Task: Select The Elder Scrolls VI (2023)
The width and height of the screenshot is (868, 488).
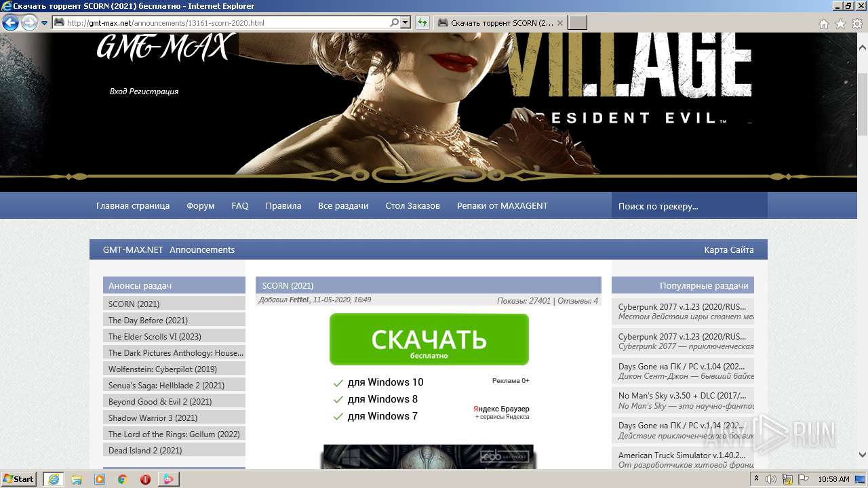Action: pos(174,336)
